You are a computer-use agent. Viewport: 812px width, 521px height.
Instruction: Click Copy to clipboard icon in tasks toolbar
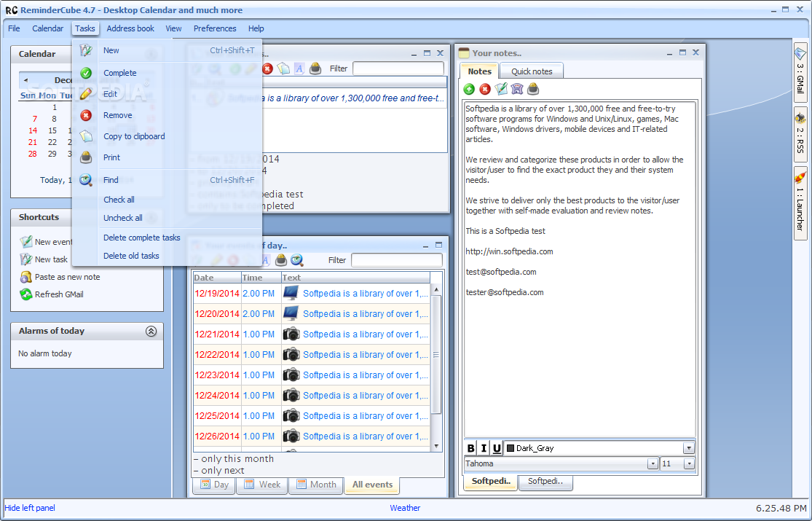(x=283, y=68)
